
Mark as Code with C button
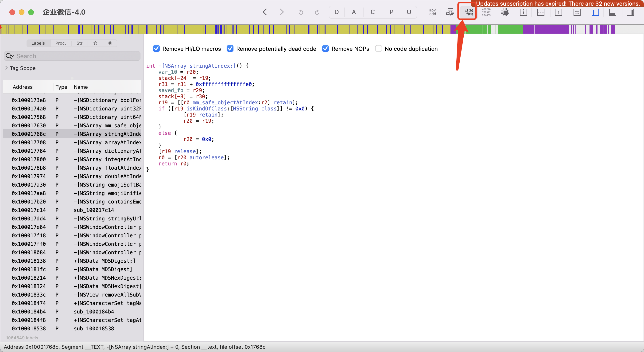pyautogui.click(x=372, y=12)
